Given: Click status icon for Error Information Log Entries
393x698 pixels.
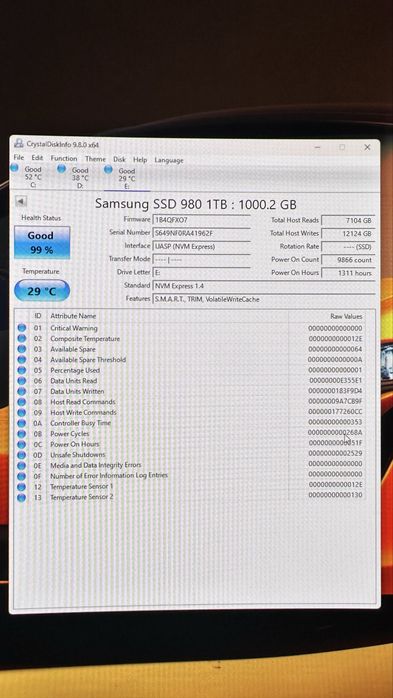Looking at the screenshot, I should (21, 476).
